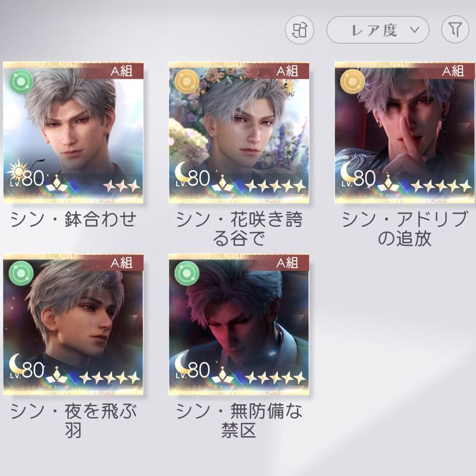Select the シン・アドリブの追放 card thumbnail
This screenshot has width=476, height=476.
pyautogui.click(x=405, y=133)
